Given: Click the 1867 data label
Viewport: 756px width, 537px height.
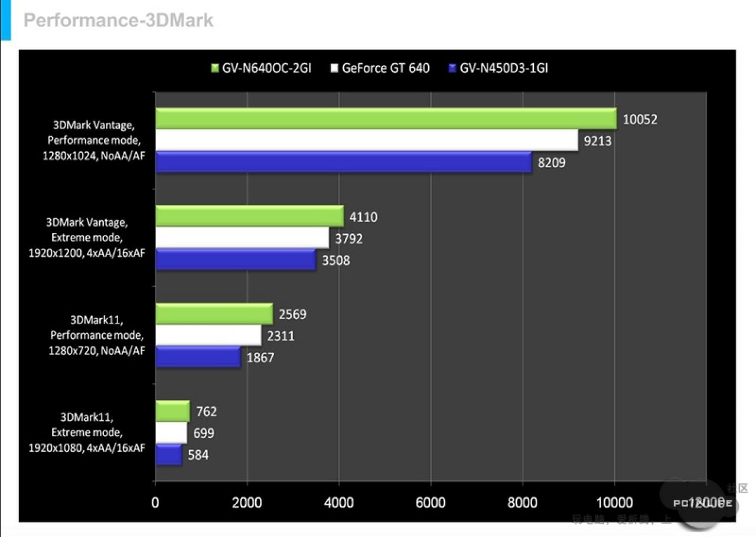Looking at the screenshot, I should click(260, 358).
